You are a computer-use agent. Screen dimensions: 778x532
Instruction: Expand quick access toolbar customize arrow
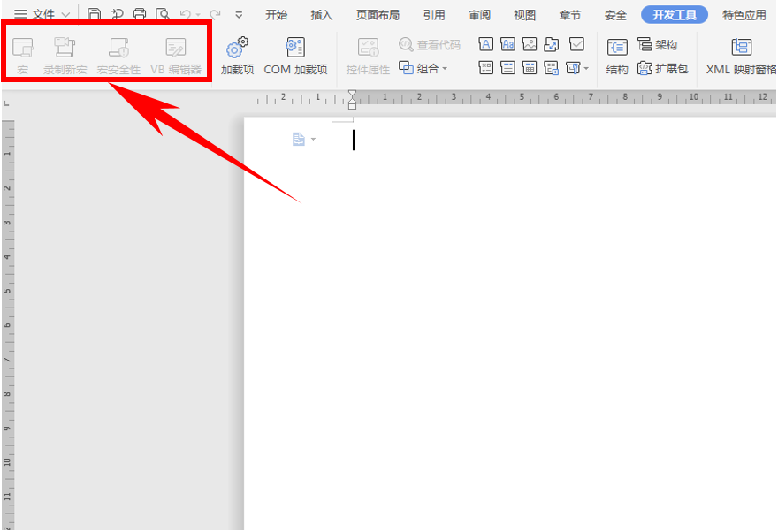pos(239,15)
